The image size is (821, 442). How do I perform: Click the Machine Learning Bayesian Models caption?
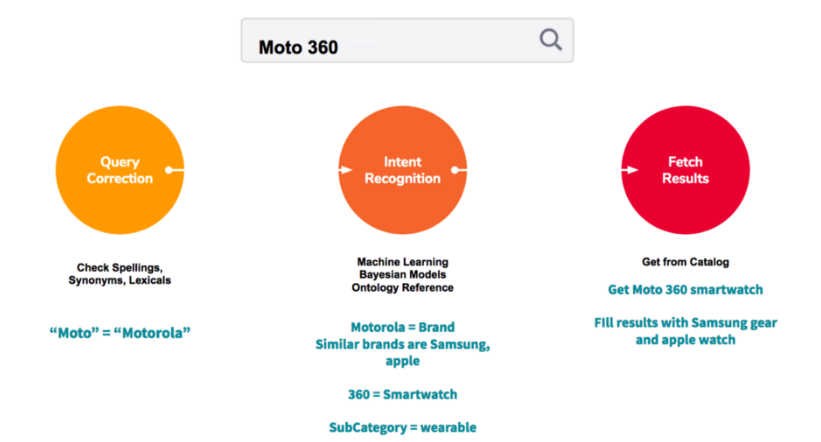point(403,268)
